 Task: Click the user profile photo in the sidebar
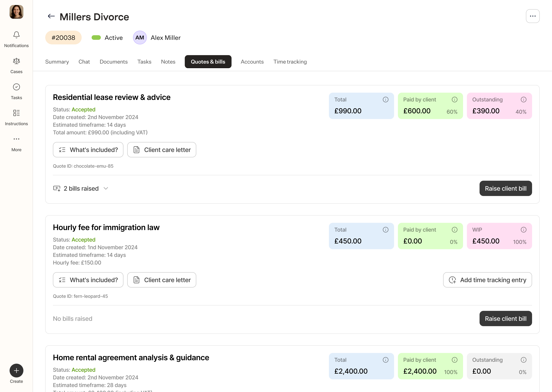point(16,12)
